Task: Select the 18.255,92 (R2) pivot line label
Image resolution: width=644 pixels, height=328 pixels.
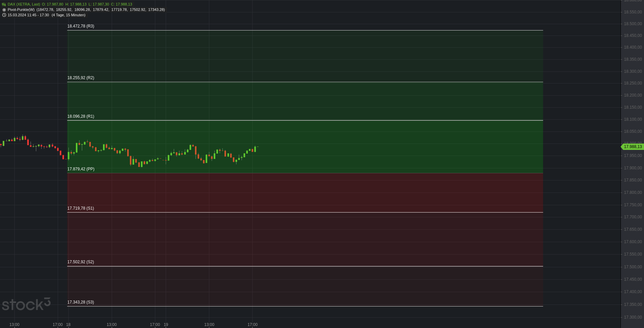Action: [81, 78]
